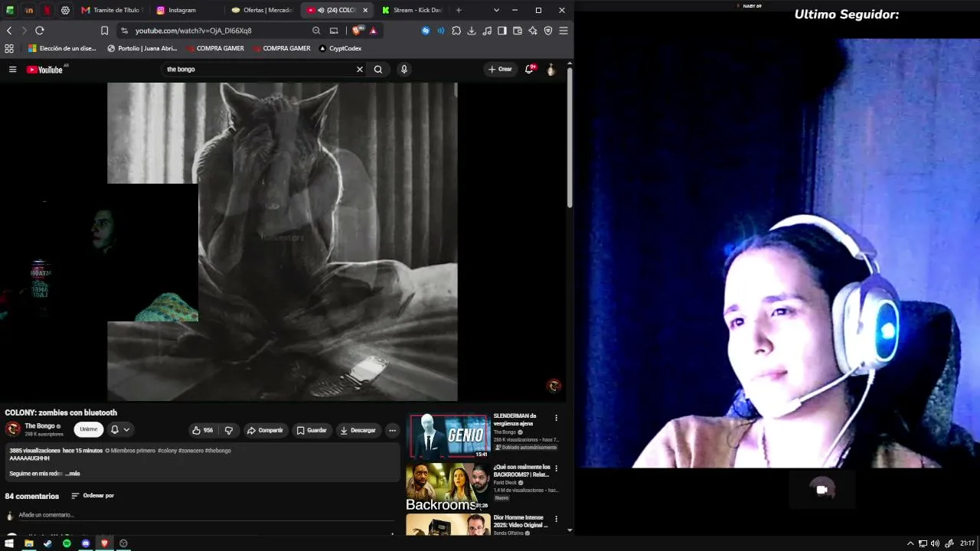Screen dimensions: 980x551
Task: Open Steam from the taskbar
Action: pyautogui.click(x=47, y=543)
